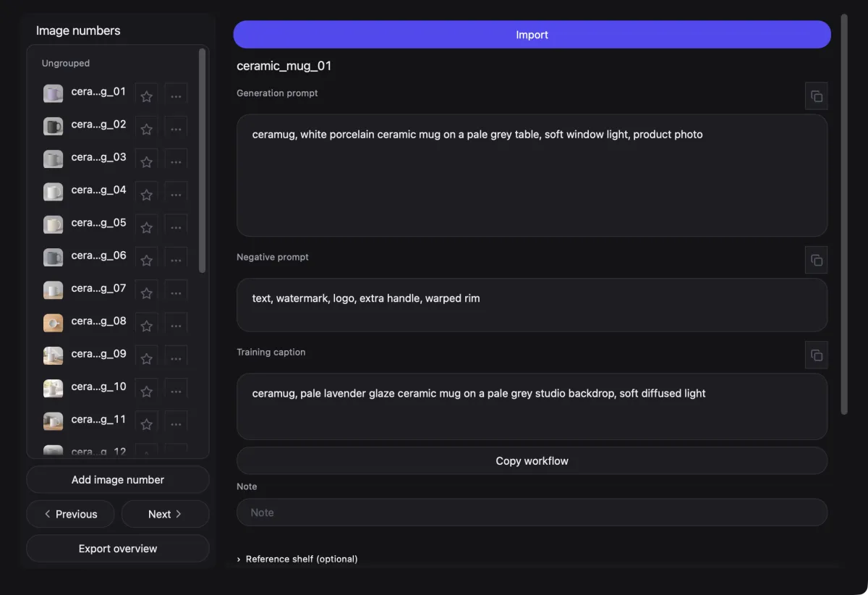Open the cera...g_07 list row
The image size is (868, 595).
tap(115, 290)
